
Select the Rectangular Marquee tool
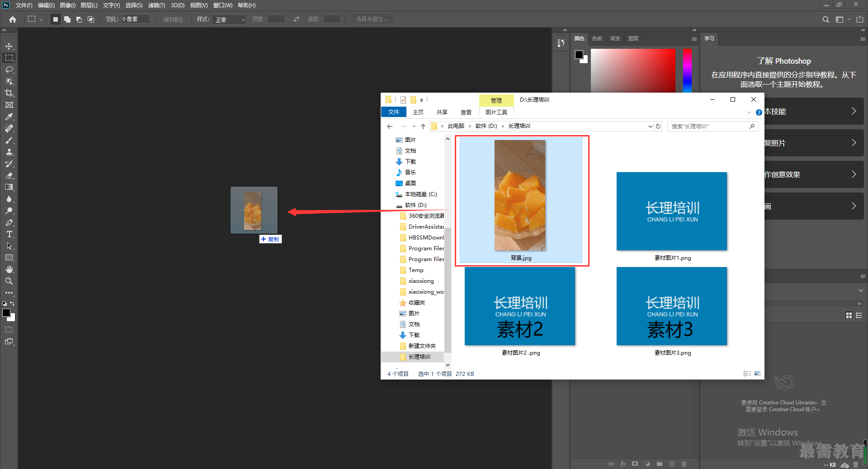click(9, 58)
